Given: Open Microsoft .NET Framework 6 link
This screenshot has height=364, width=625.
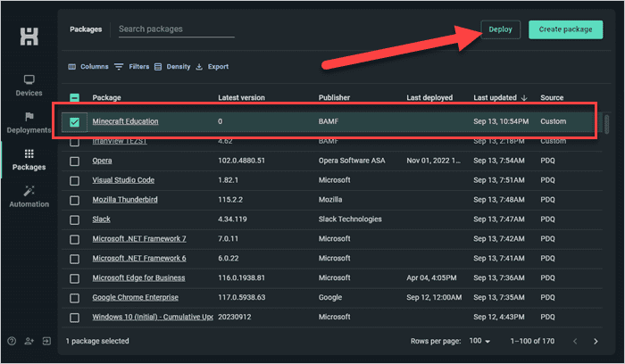Looking at the screenshot, I should click(x=139, y=258).
